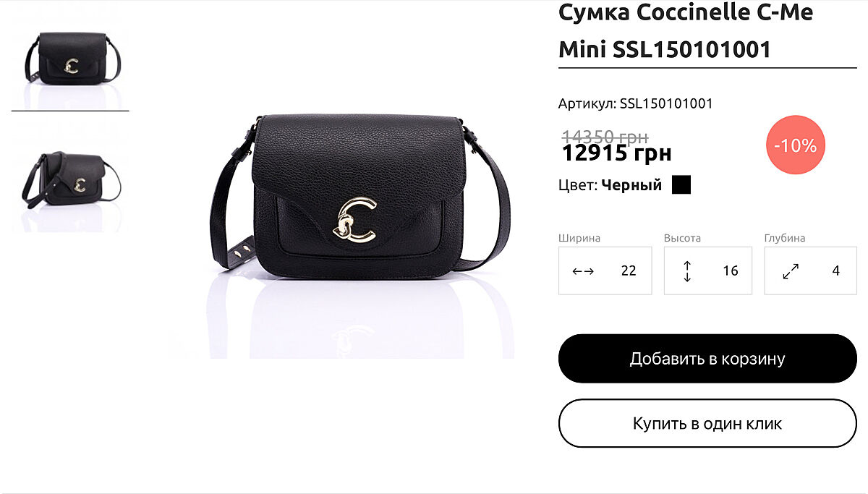The image size is (868, 494).
Task: Select the black color swatch
Action: pyautogui.click(x=681, y=185)
